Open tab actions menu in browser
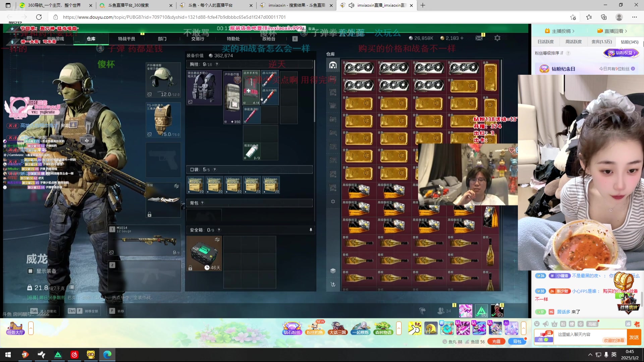The width and height of the screenshot is (644, 362). [x=8, y=5]
